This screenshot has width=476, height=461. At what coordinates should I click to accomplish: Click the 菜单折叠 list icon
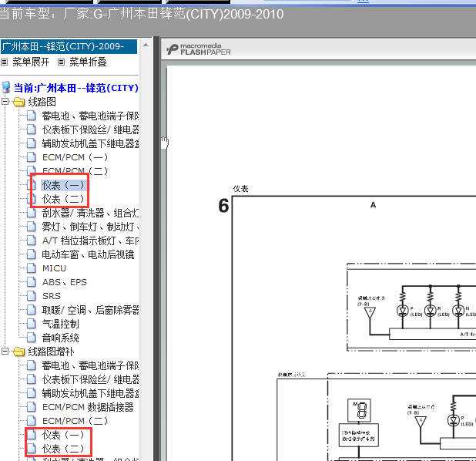(x=61, y=62)
